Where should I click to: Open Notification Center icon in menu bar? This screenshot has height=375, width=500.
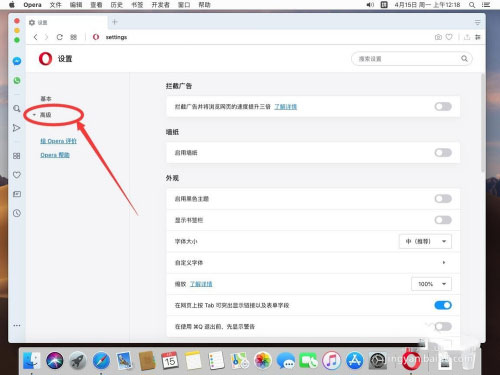coord(486,5)
